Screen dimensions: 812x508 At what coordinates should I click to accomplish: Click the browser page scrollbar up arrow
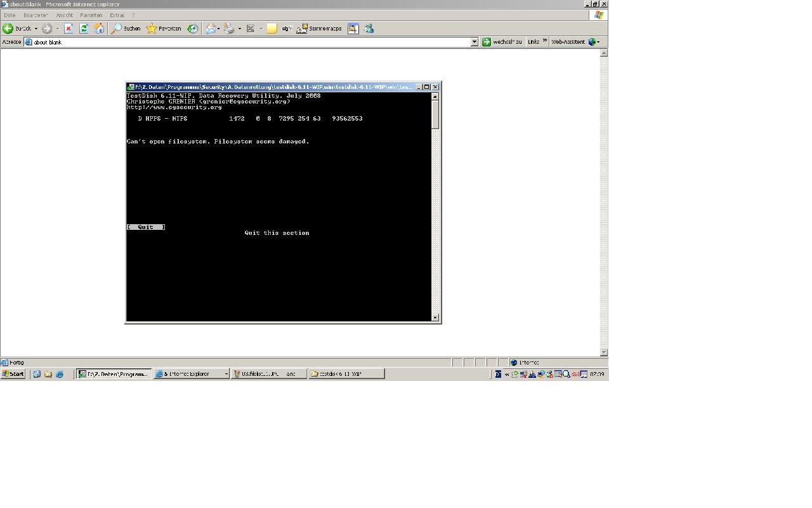(604, 53)
